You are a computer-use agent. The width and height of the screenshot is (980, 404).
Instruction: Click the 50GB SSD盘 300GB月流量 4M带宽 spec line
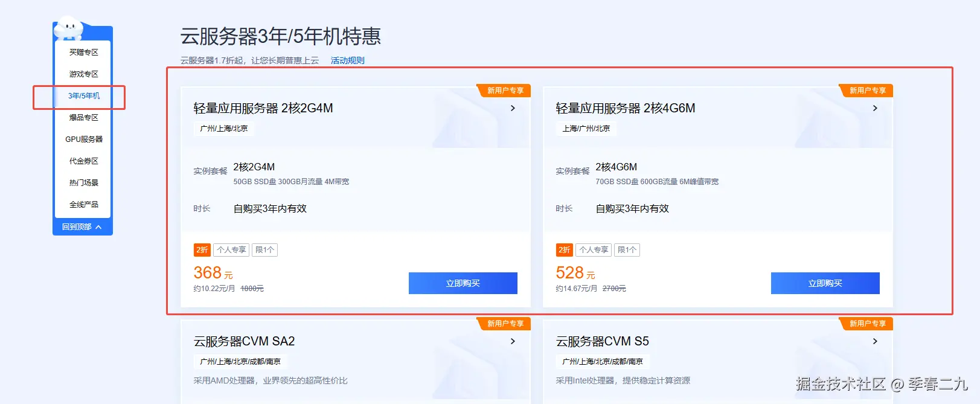pos(291,182)
